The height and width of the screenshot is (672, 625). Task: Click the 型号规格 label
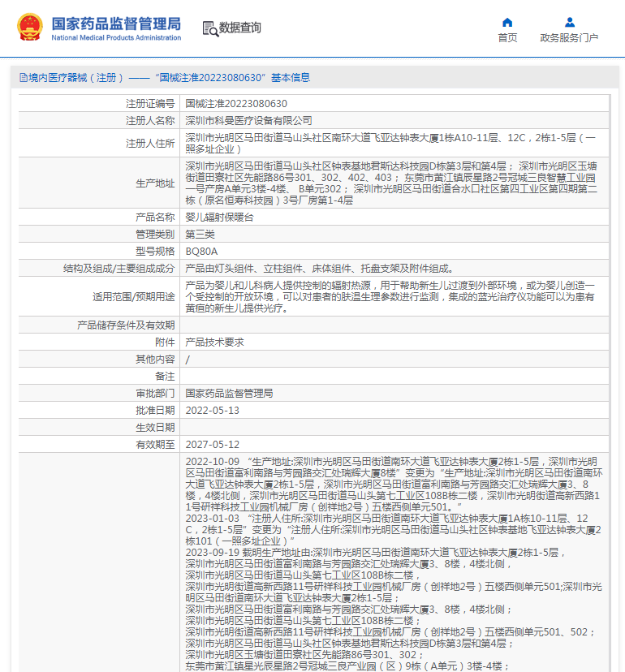click(x=155, y=252)
